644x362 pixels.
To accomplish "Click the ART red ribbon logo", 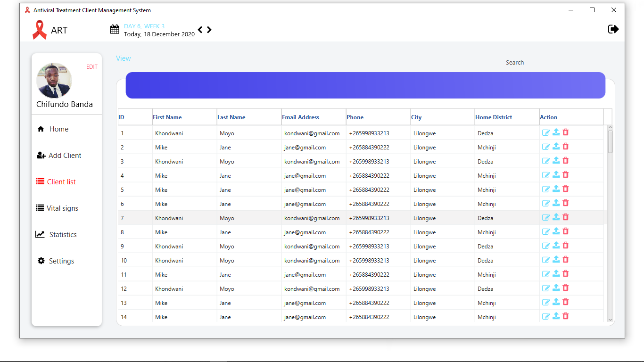I will pyautogui.click(x=40, y=29).
